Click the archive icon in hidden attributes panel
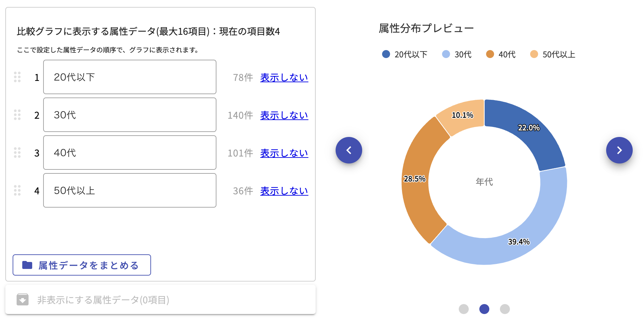644x319 pixels. click(x=23, y=300)
